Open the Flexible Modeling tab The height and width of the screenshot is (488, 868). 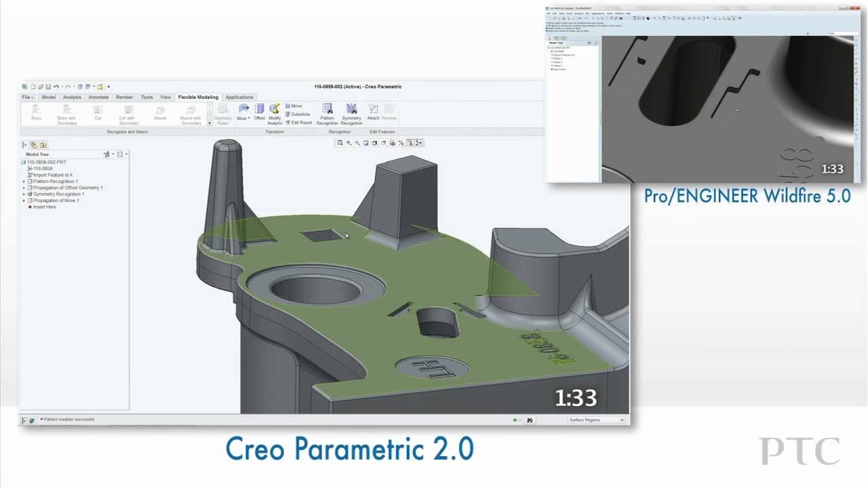[x=198, y=97]
